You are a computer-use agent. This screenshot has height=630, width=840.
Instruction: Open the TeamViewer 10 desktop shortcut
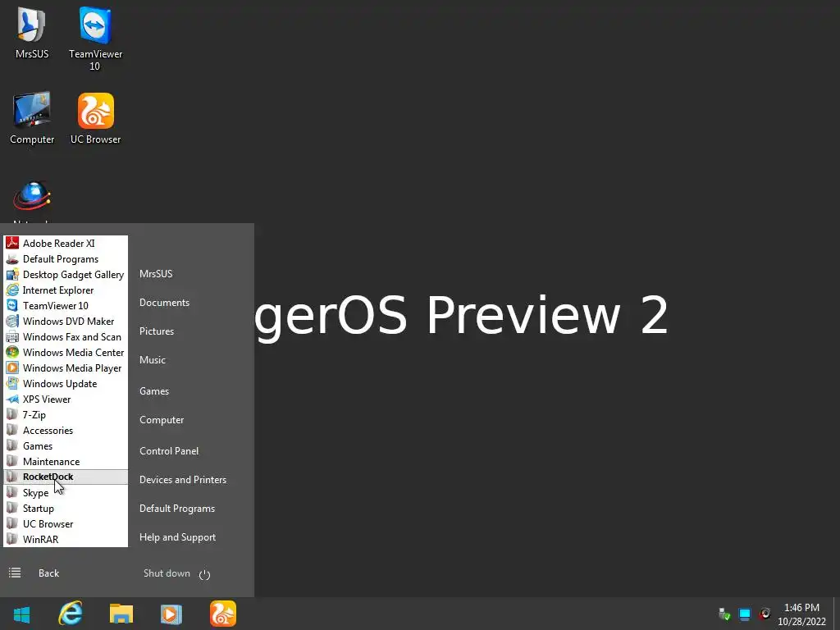point(95,39)
